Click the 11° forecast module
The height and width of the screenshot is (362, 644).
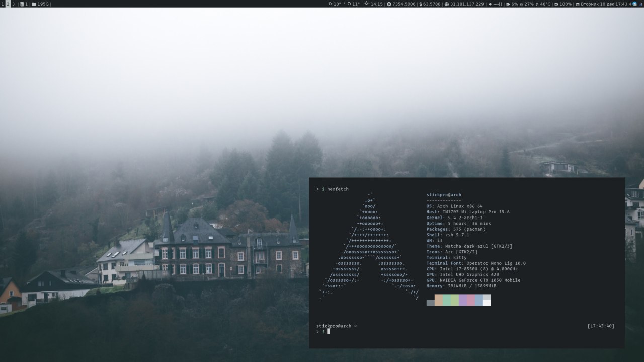pos(353,4)
